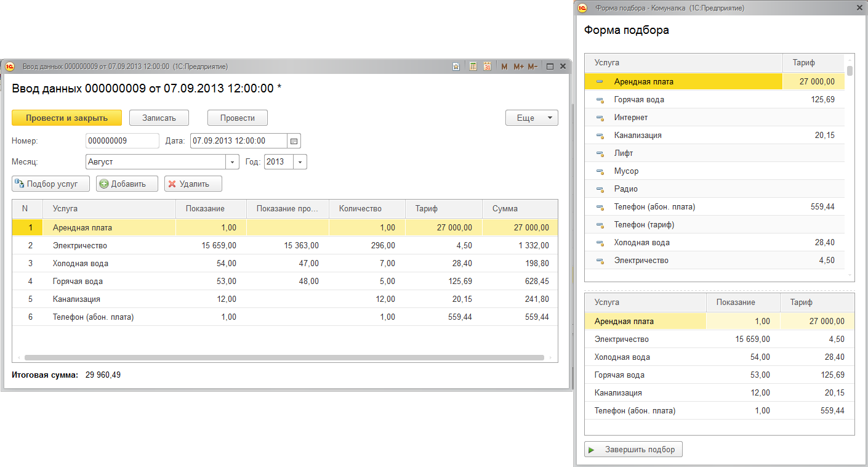Click Добавить to add a row
This screenshot has width=868, height=467.
(x=127, y=184)
